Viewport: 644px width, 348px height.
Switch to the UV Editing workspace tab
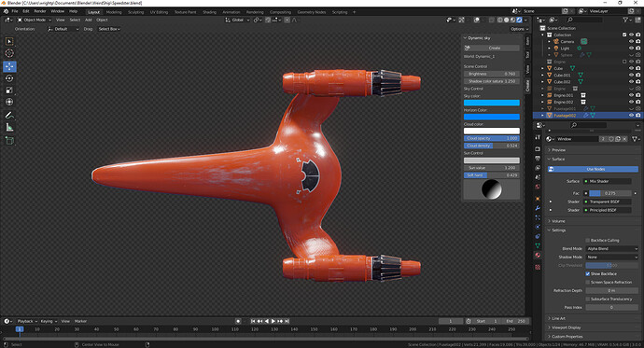tap(159, 12)
